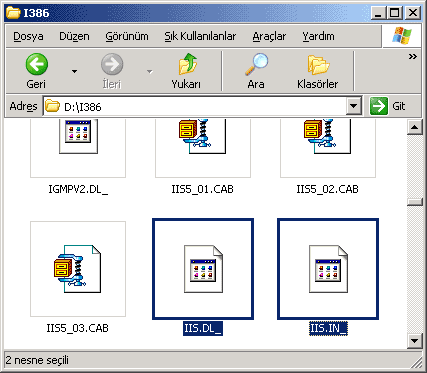Click the vertical scrollbar thumb
Image resolution: width=427 pixels, height=373 pixels.
tap(415, 202)
